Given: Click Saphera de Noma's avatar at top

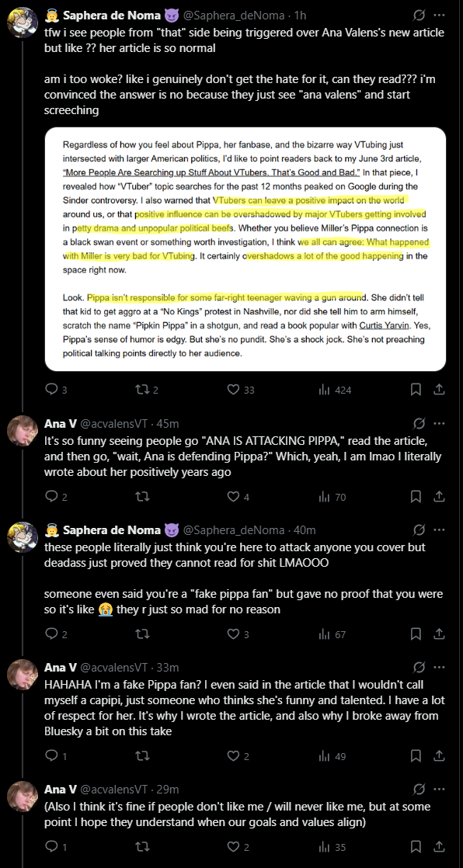Looking at the screenshot, I should click(23, 23).
